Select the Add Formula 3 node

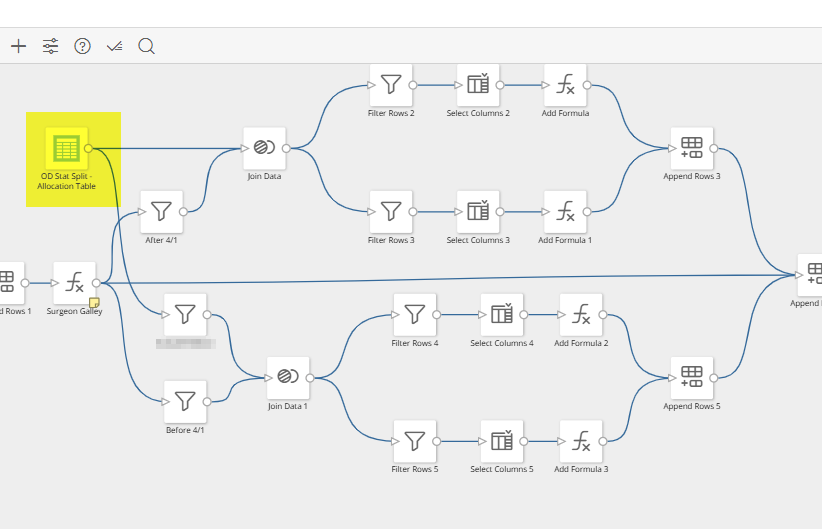[x=581, y=441]
